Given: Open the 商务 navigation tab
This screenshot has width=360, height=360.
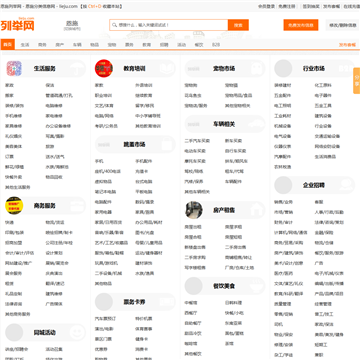Looking at the screenshot, I should (x=42, y=45).
